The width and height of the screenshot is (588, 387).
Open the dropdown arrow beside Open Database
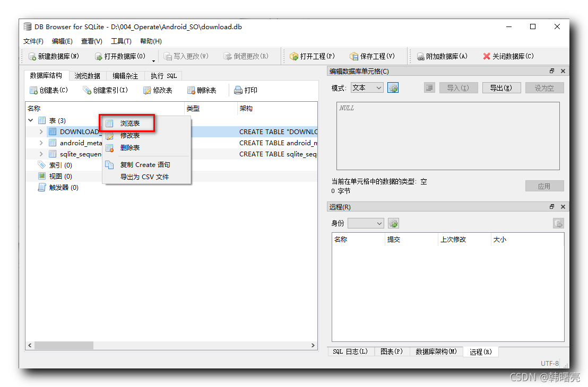(153, 60)
